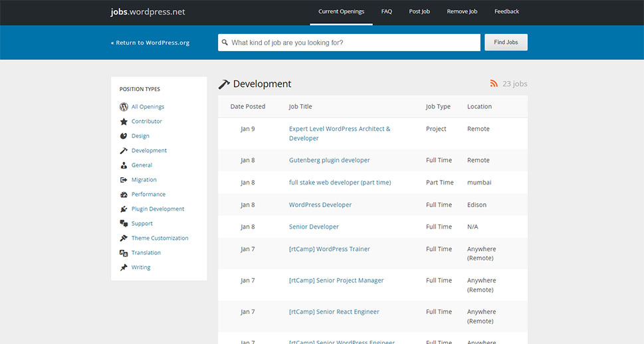Image resolution: width=644 pixels, height=344 pixels.
Task: Click the mumbai location cell
Action: 479,182
